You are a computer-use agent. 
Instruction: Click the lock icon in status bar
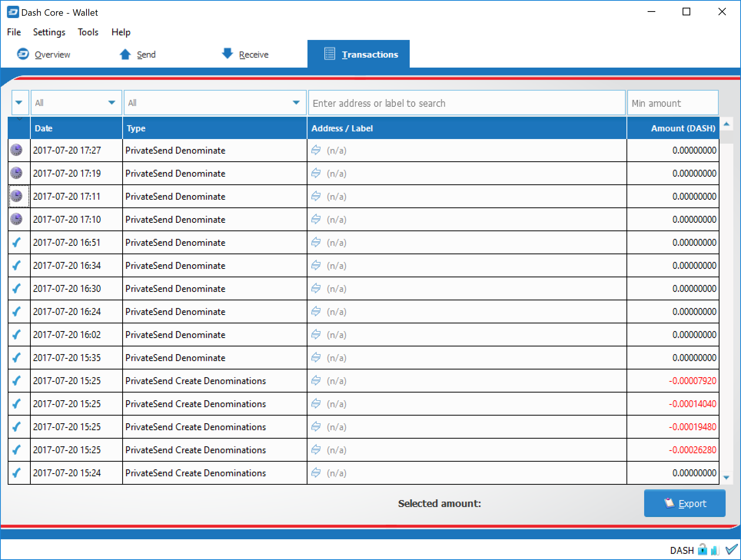(702, 550)
